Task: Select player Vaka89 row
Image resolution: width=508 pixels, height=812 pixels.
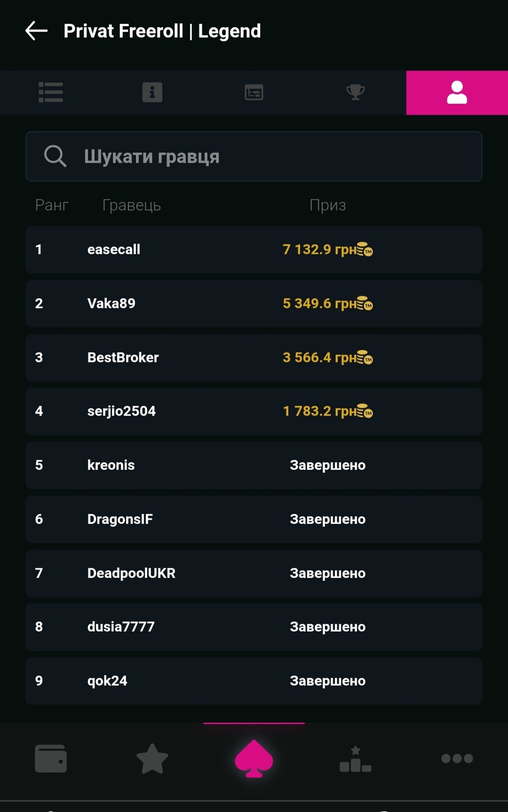Action: pyautogui.click(x=112, y=303)
